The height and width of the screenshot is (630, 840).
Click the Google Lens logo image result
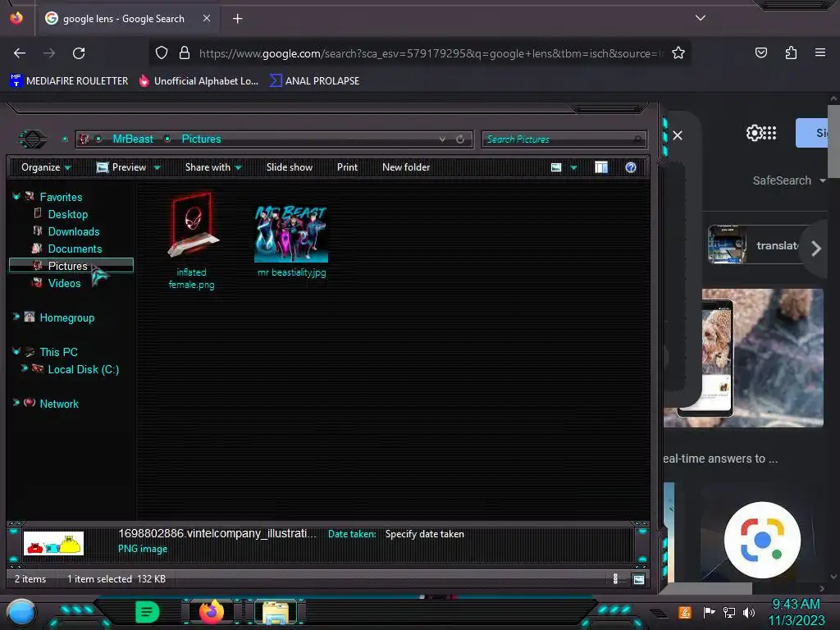pos(762,540)
